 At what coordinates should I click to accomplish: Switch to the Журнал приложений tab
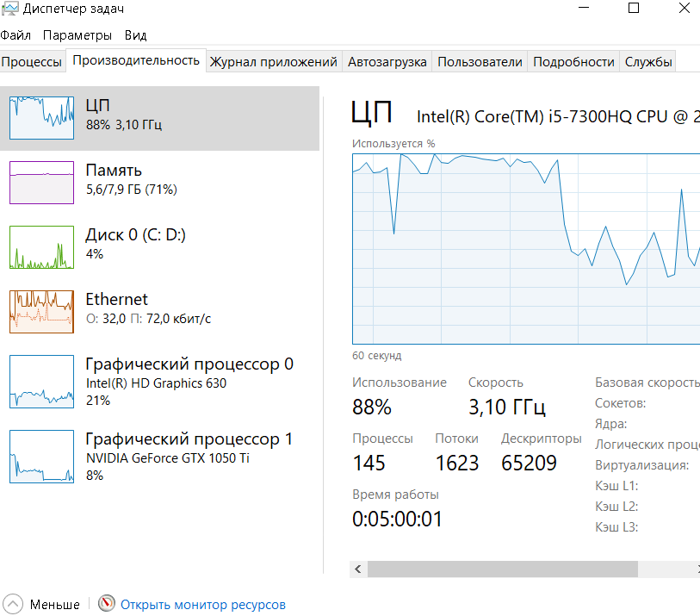tap(273, 62)
